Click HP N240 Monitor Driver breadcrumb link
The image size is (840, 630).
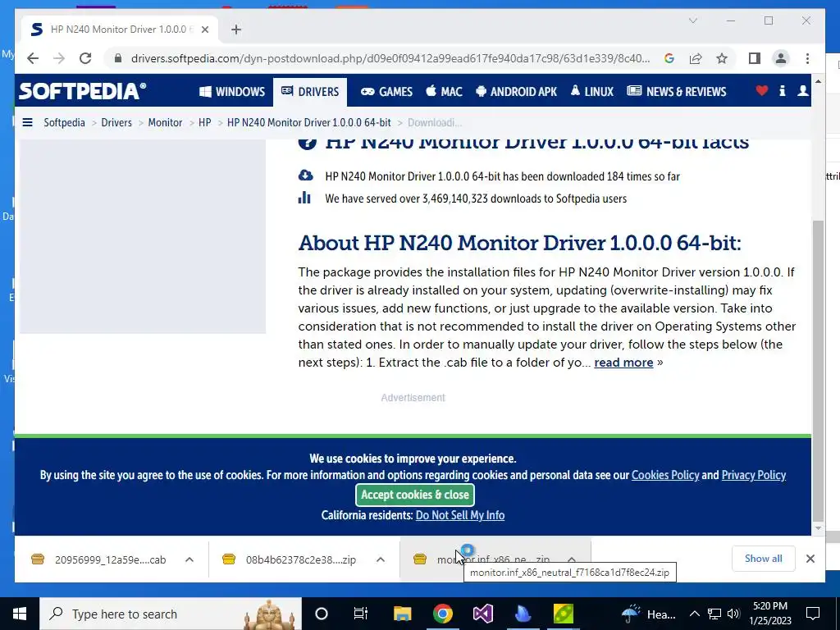(x=309, y=123)
